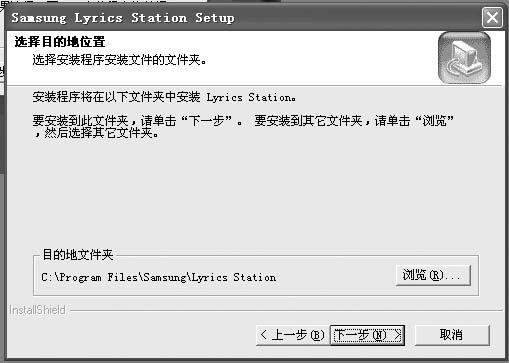The width and height of the screenshot is (509, 363).
Task: Select the C:\Program Files\Samsung\Lyrics Station path text
Action: 159,277
